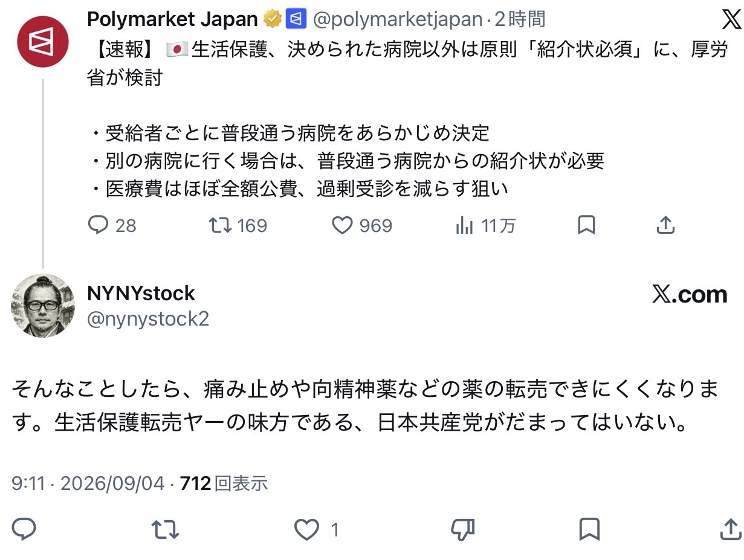The width and height of the screenshot is (744, 560).
Task: Dislike the NYNYstock post with thumbs-down
Action: tap(463, 530)
